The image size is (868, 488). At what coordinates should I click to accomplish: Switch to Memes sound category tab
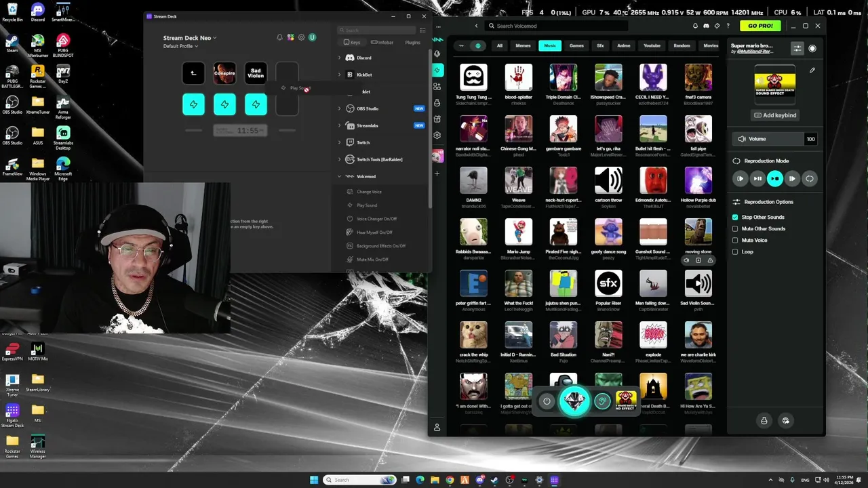point(523,45)
